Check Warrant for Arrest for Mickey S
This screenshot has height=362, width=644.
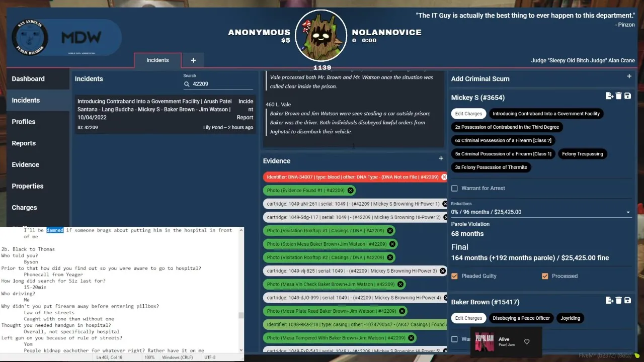click(x=454, y=188)
